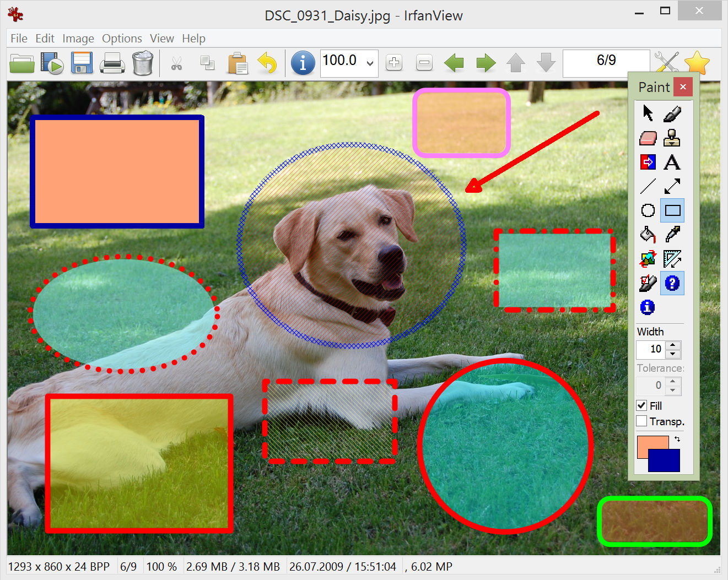Viewport: 728px width, 580px height.
Task: Select the line tool in Paint
Action: (648, 186)
